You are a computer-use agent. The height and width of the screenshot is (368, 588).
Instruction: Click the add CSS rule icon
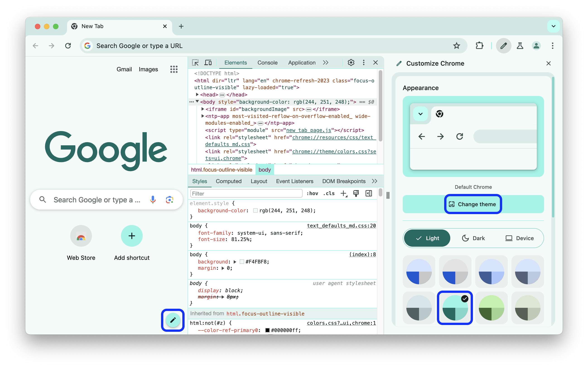(x=343, y=193)
